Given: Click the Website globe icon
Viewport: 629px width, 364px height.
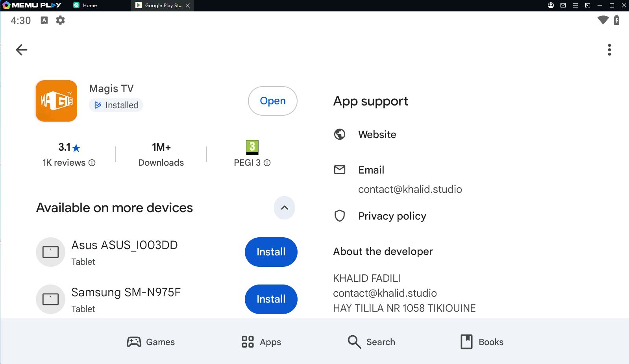Looking at the screenshot, I should 340,135.
